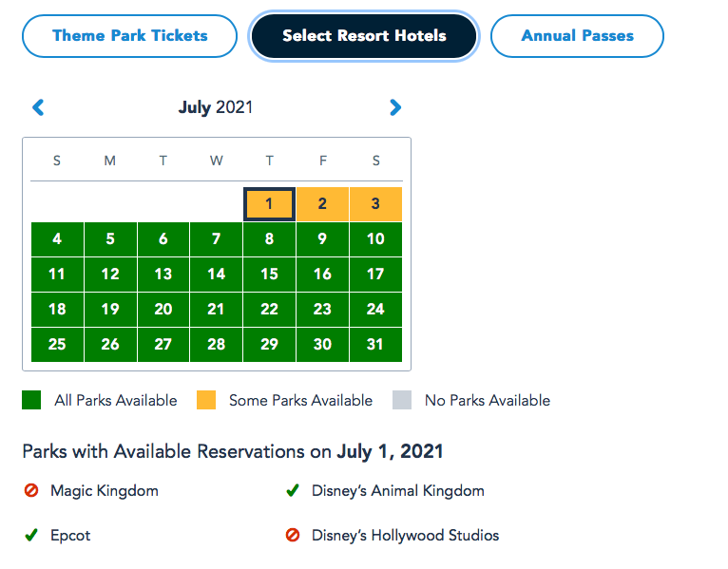Select July 4 on the calendar
The width and height of the screenshot is (728, 569).
[57, 239]
